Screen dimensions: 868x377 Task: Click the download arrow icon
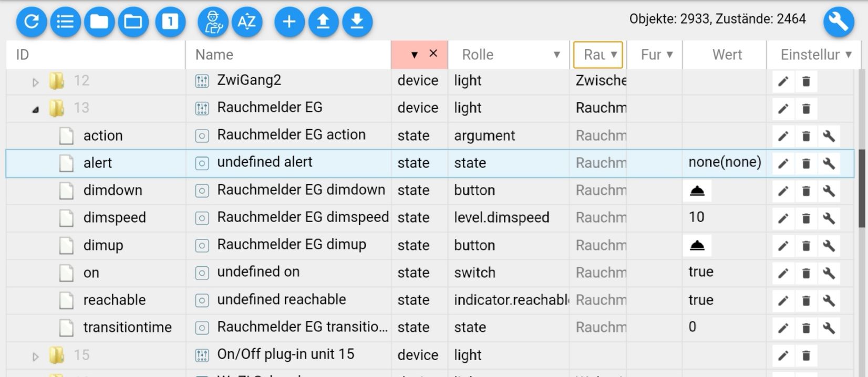(x=357, y=22)
